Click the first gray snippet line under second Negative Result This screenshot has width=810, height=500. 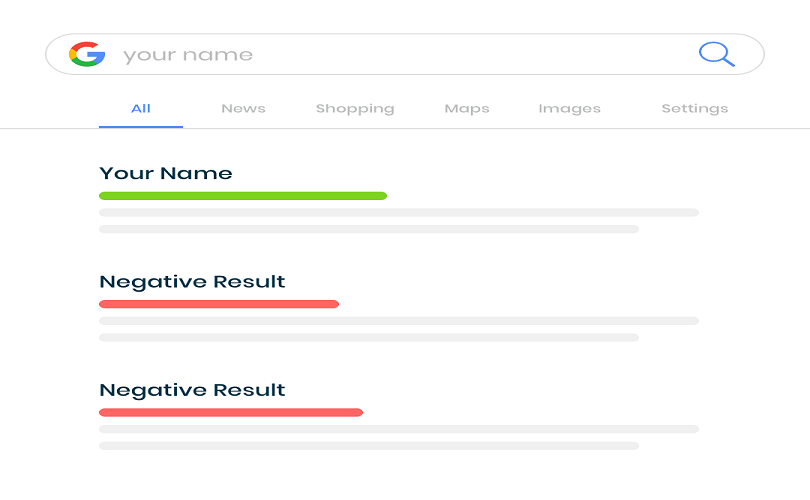click(x=399, y=429)
